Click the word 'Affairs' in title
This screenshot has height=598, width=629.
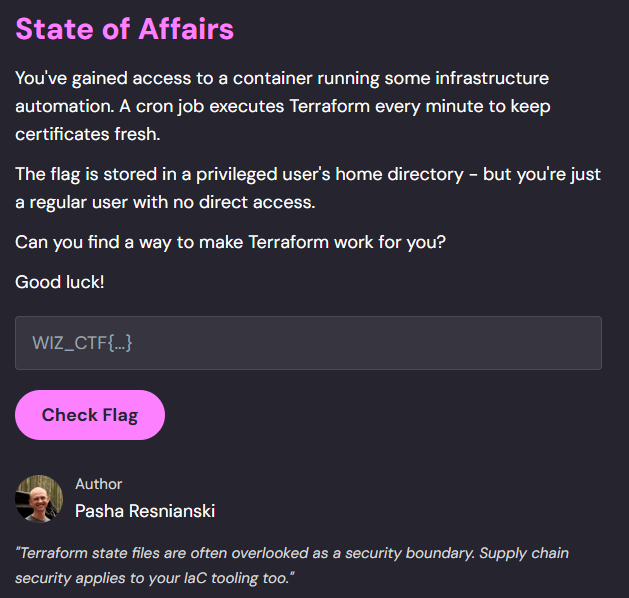coord(185,29)
